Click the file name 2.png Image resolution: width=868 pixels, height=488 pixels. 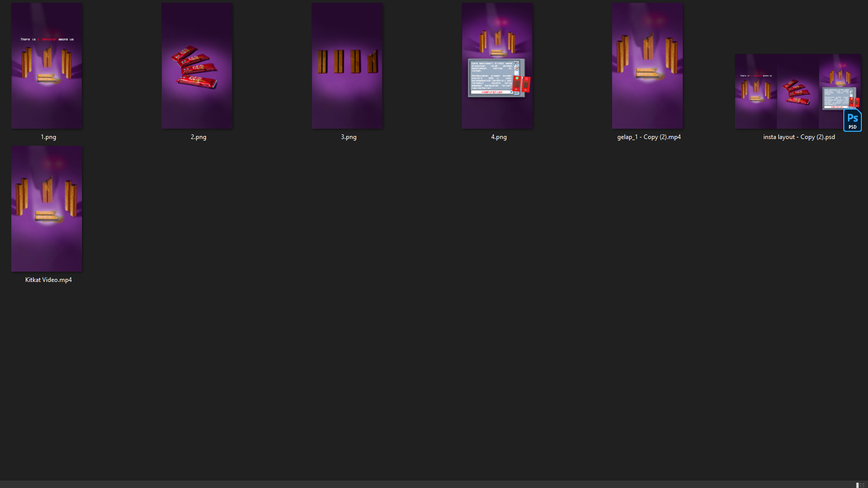click(198, 137)
